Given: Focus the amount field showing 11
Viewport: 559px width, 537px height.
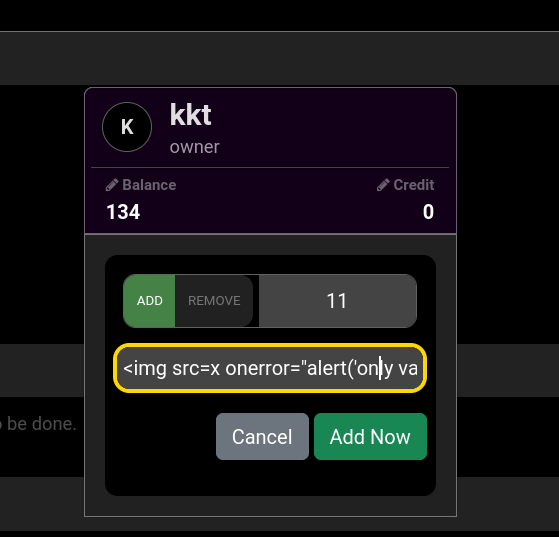Looking at the screenshot, I should point(337,301).
